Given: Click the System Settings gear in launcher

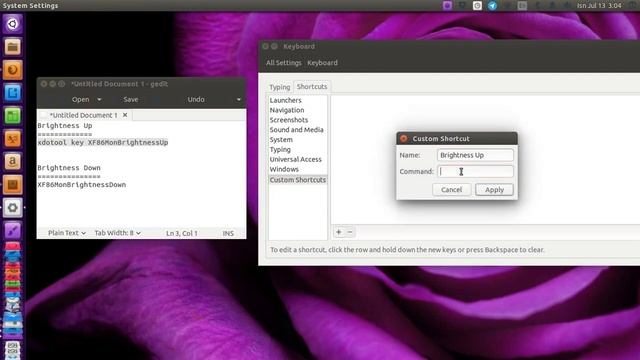Looking at the screenshot, I should [13, 208].
